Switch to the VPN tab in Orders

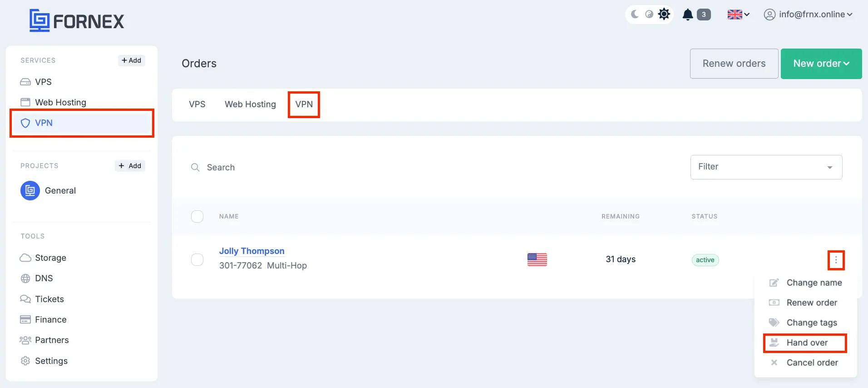[304, 104]
